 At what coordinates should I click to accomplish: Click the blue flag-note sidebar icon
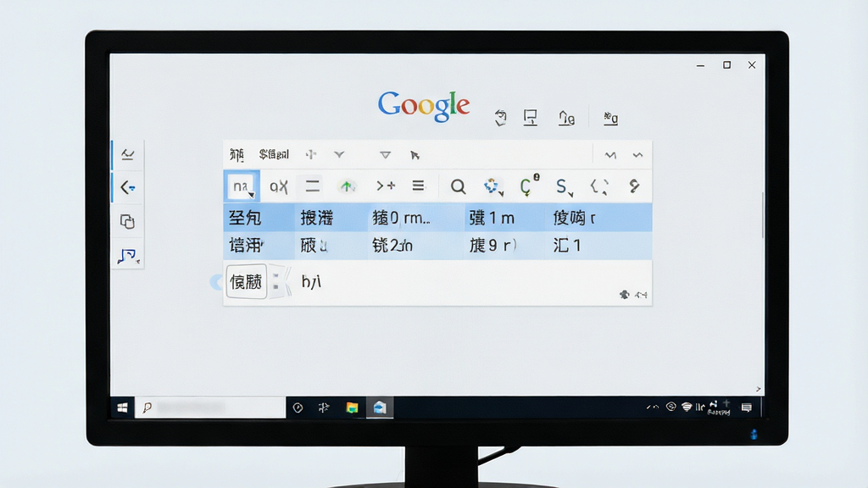[128, 256]
